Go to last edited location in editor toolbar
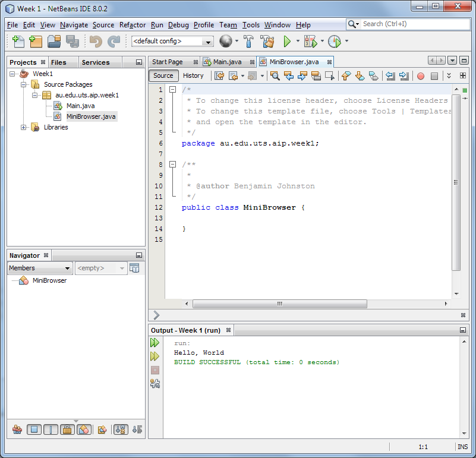The image size is (476, 458). 219,76
